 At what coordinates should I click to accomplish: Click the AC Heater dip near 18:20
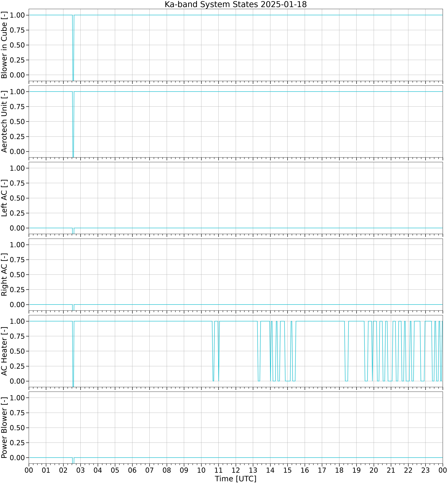click(346, 351)
